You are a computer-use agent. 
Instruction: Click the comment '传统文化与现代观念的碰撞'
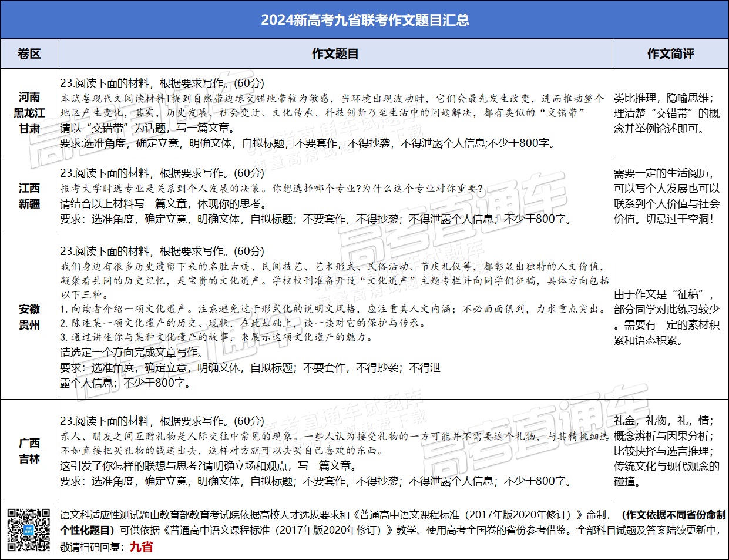pos(667,474)
